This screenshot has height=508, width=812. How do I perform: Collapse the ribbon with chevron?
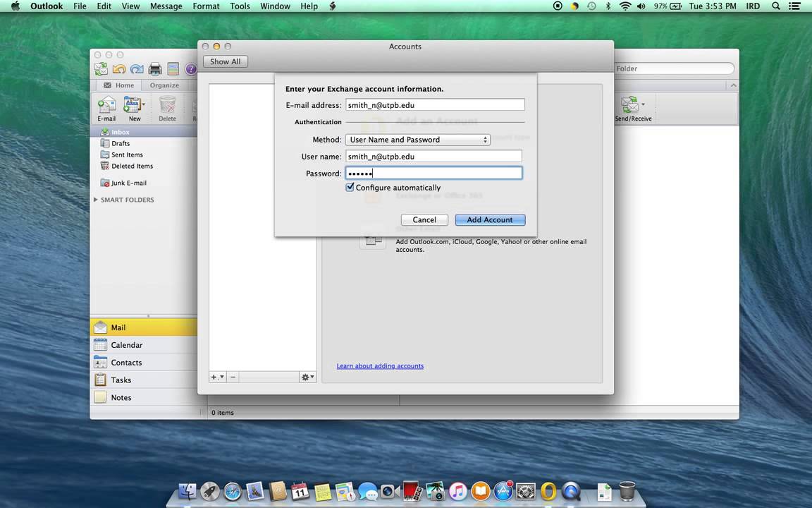click(x=733, y=85)
